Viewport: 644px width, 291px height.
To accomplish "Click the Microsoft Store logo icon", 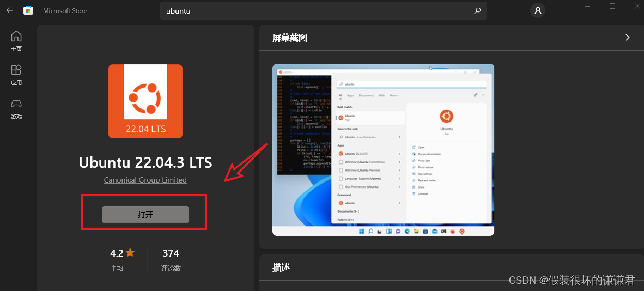I will point(28,11).
